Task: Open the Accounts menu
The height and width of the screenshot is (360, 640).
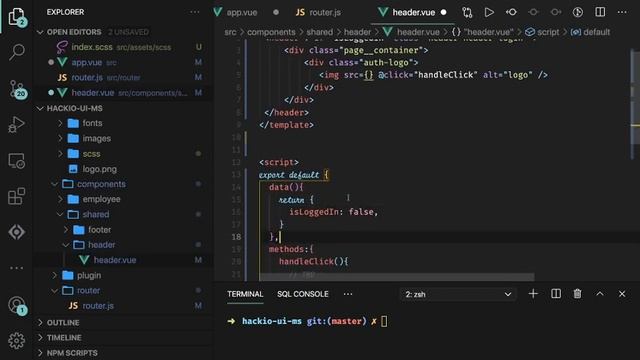Action: (17, 305)
